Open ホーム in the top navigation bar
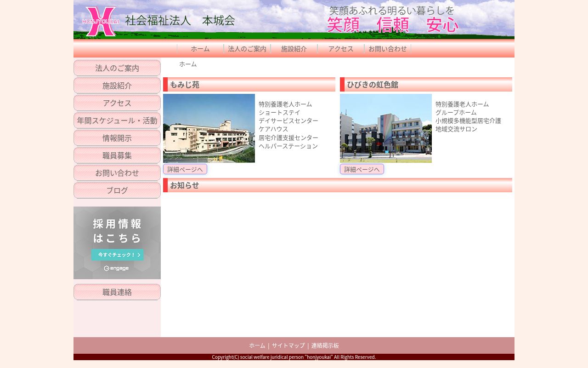 [200, 49]
